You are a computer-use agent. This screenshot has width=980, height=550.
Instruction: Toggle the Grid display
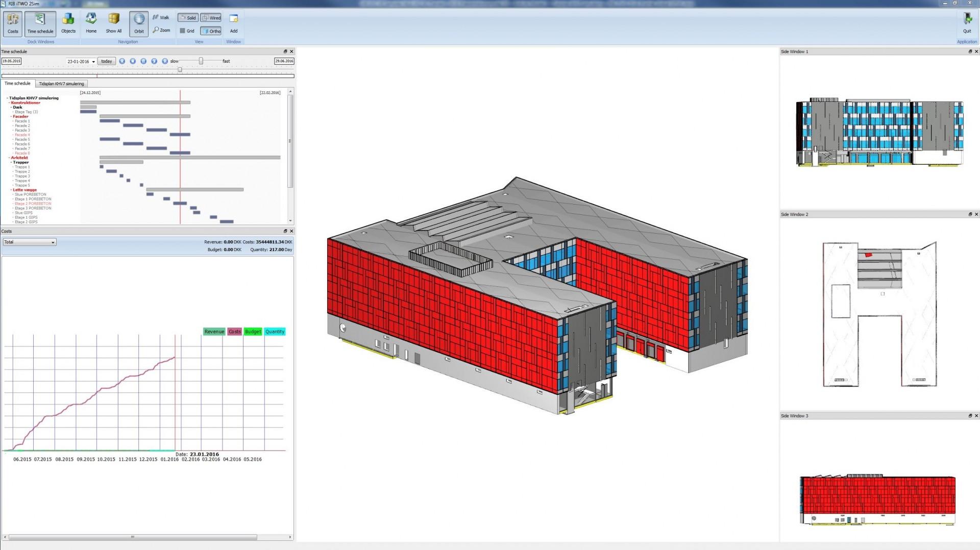point(187,31)
